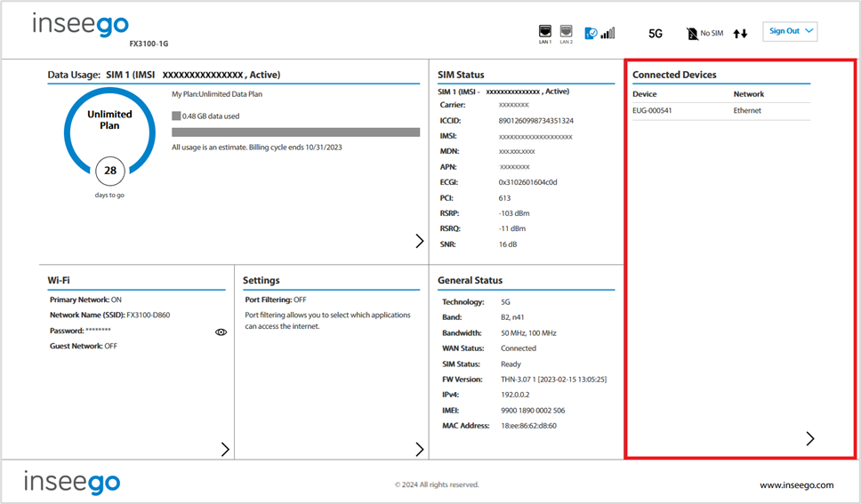Click the signal strength bars icon
Image resolution: width=861 pixels, height=504 pixels.
point(608,34)
